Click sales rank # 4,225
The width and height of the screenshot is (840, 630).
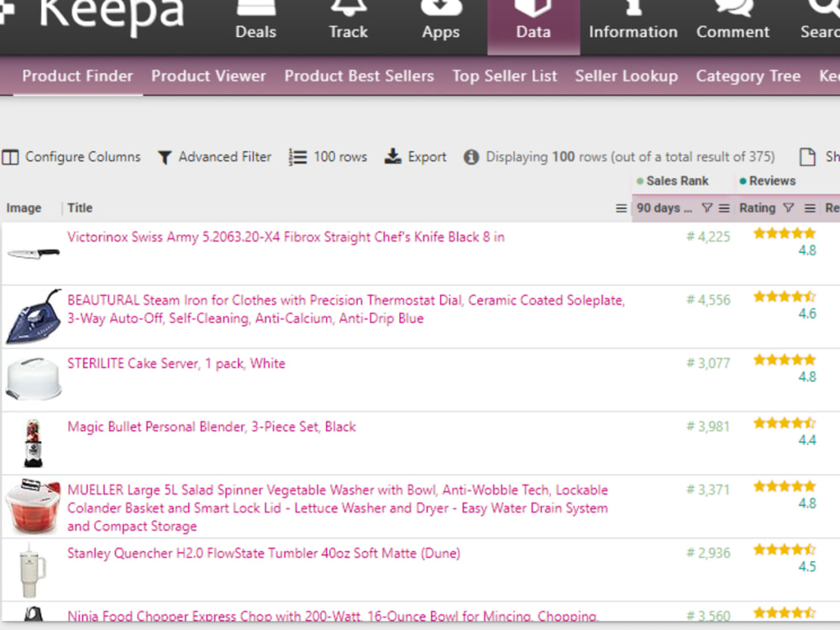tap(708, 237)
